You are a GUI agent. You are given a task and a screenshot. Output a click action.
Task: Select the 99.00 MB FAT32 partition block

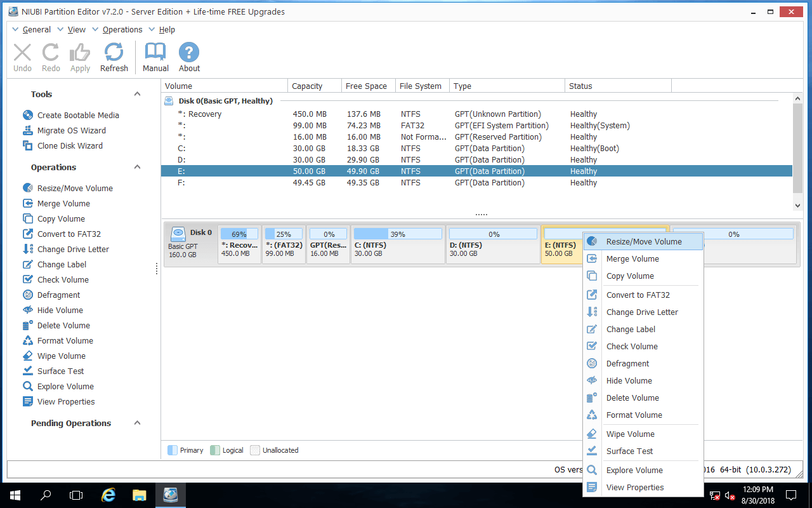pyautogui.click(x=284, y=244)
